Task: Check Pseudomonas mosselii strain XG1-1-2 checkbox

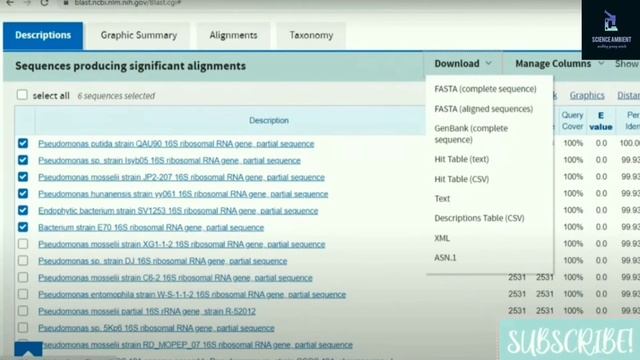Action: click(23, 244)
